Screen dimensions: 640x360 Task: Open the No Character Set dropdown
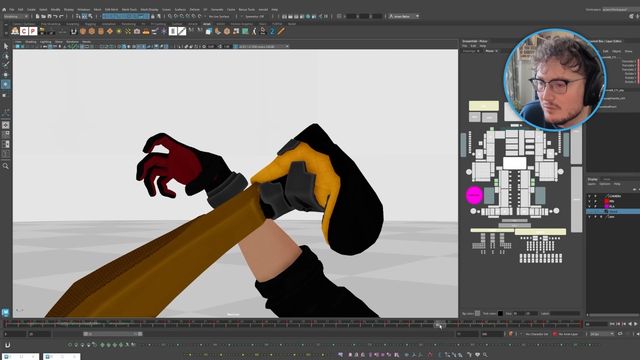[537, 334]
